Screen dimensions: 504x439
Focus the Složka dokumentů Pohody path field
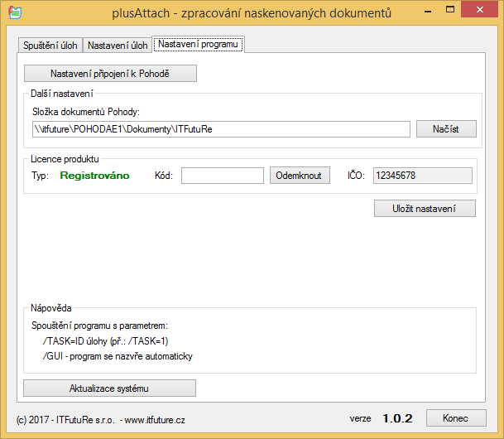221,129
